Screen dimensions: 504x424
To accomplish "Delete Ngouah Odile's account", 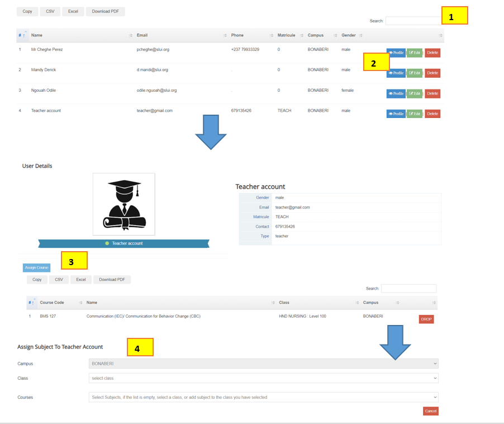I will (432, 93).
